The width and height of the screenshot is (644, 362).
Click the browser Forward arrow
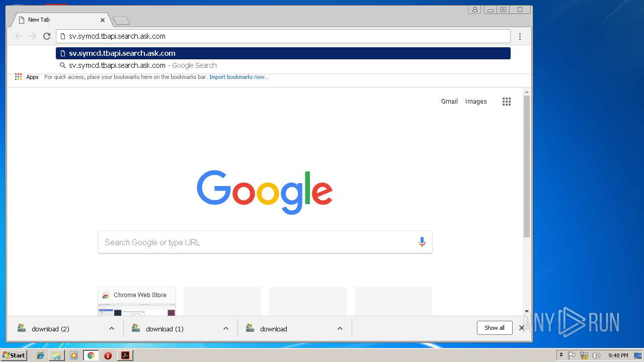[33, 36]
